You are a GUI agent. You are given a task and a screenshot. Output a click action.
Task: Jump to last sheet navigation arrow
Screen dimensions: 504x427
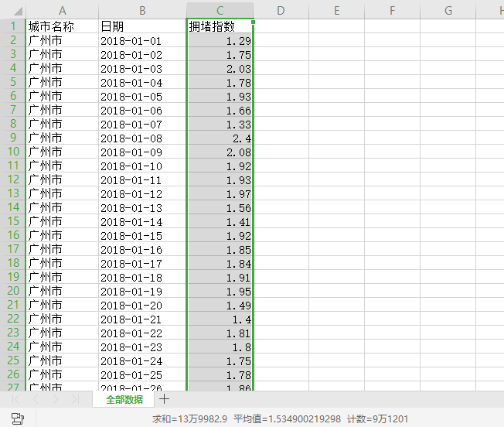[x=74, y=400]
